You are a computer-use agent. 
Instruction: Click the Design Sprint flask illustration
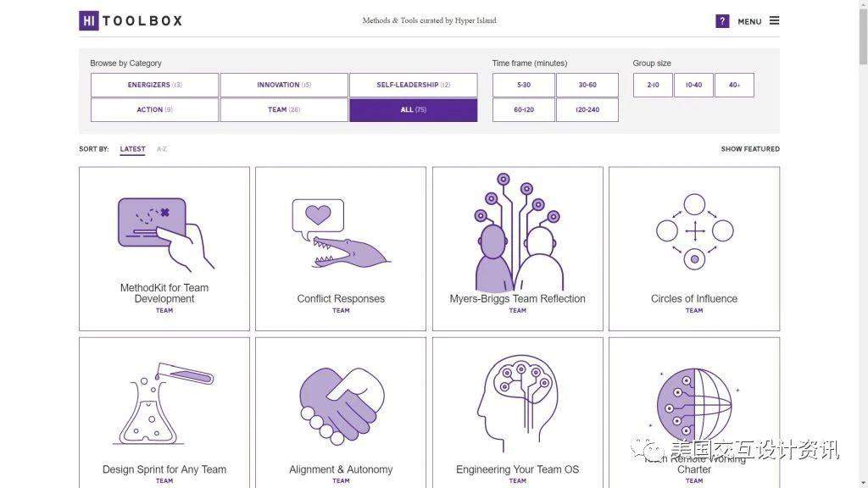(x=165, y=403)
